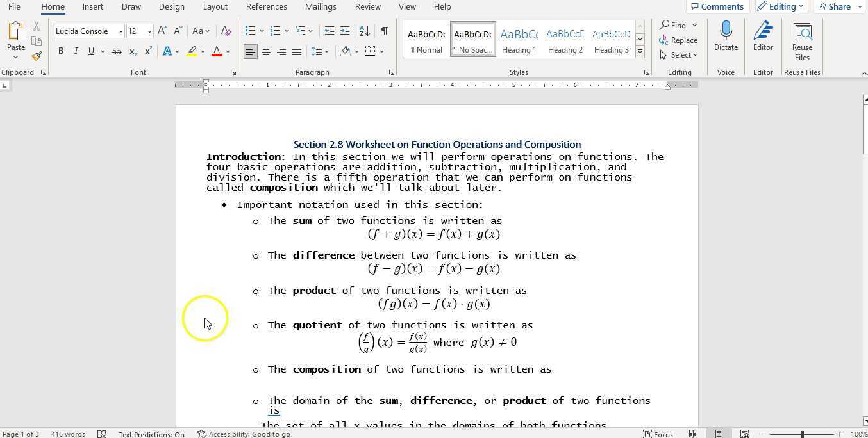Click the Focus mode button

[658, 434]
